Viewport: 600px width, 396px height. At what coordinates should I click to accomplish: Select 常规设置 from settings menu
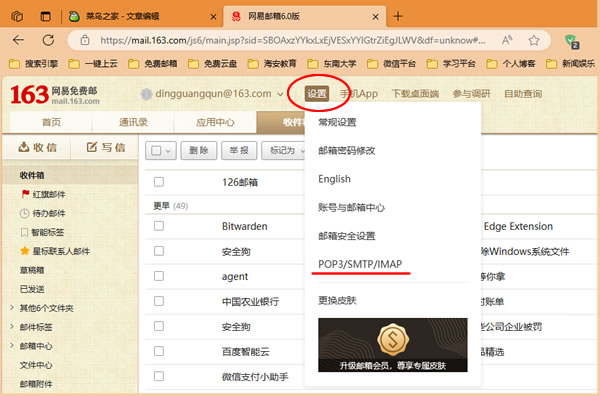(x=337, y=122)
